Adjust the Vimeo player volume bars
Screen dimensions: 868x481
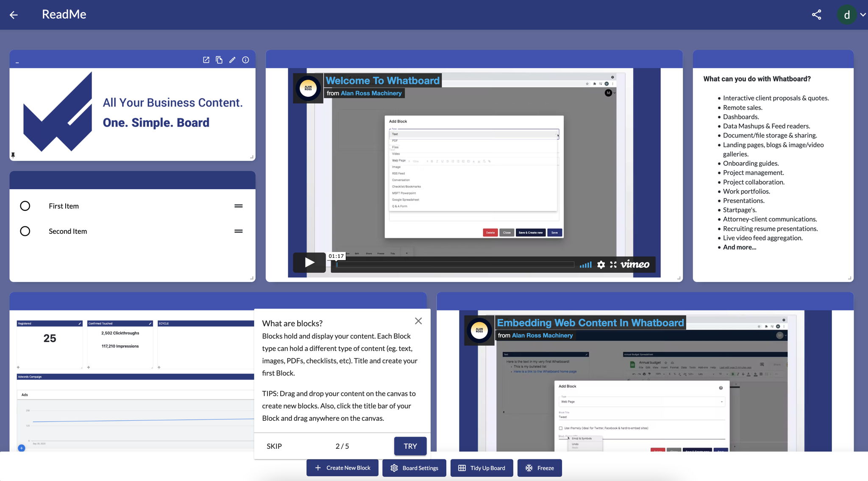[586, 265]
